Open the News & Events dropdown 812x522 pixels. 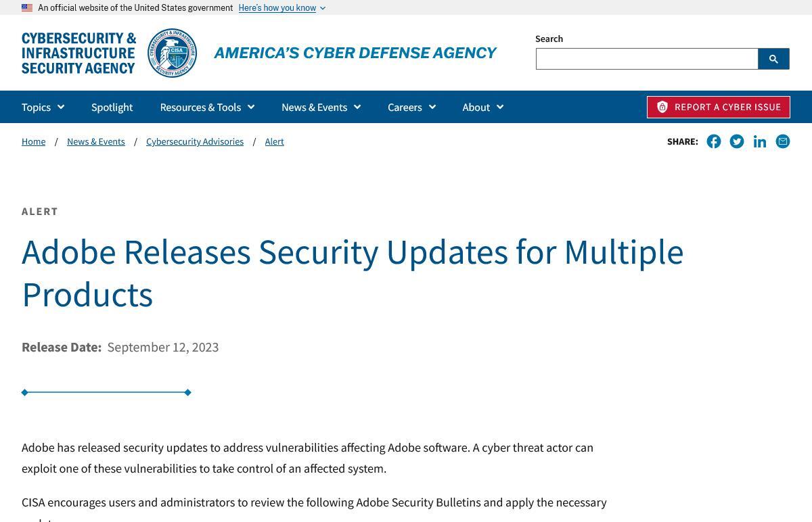(x=321, y=107)
